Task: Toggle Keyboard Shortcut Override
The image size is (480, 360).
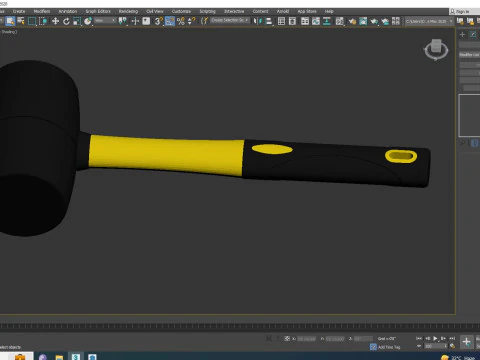Action: click(146, 21)
